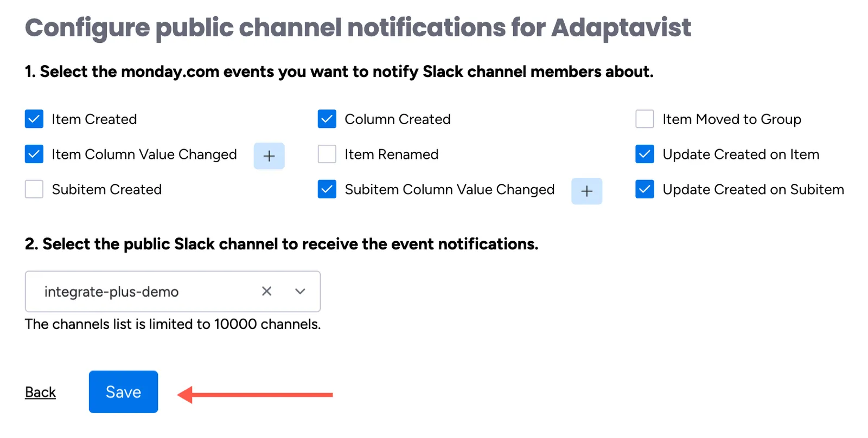Click the step 2 Slack channel instruction
The width and height of the screenshot is (868, 438).
tap(282, 244)
